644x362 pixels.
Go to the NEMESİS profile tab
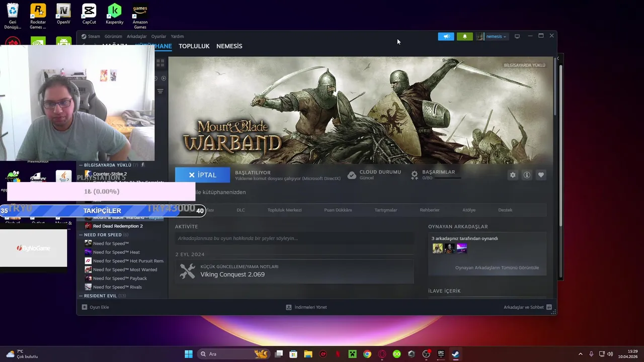(x=229, y=46)
